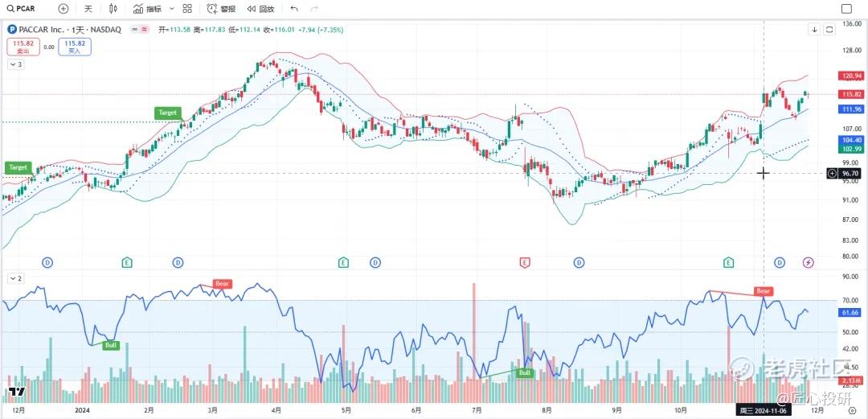Click the 115.82 买入 buy button
Screen dimensions: 868x419
(74, 47)
